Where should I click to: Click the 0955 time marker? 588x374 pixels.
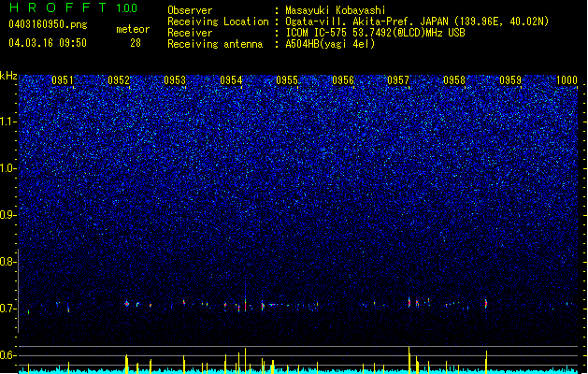[287, 80]
